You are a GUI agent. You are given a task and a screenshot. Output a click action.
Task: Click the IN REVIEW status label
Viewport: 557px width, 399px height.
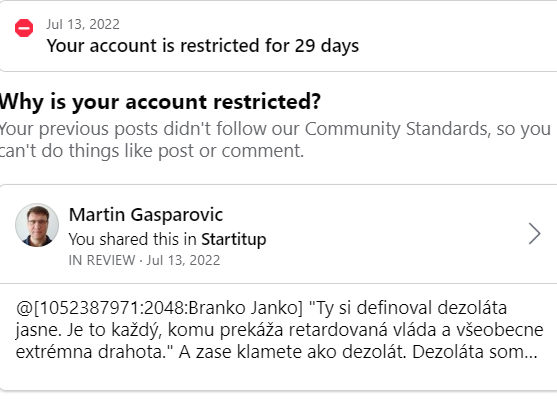click(x=102, y=260)
